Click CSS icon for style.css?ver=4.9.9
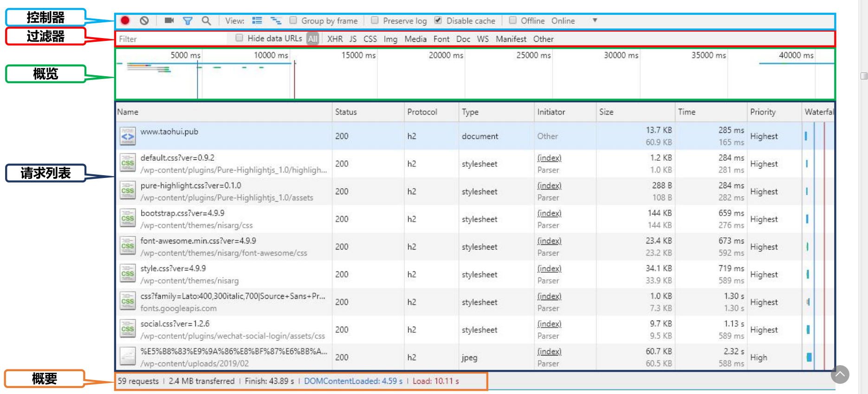Image resolution: width=868 pixels, height=394 pixels. pos(128,274)
